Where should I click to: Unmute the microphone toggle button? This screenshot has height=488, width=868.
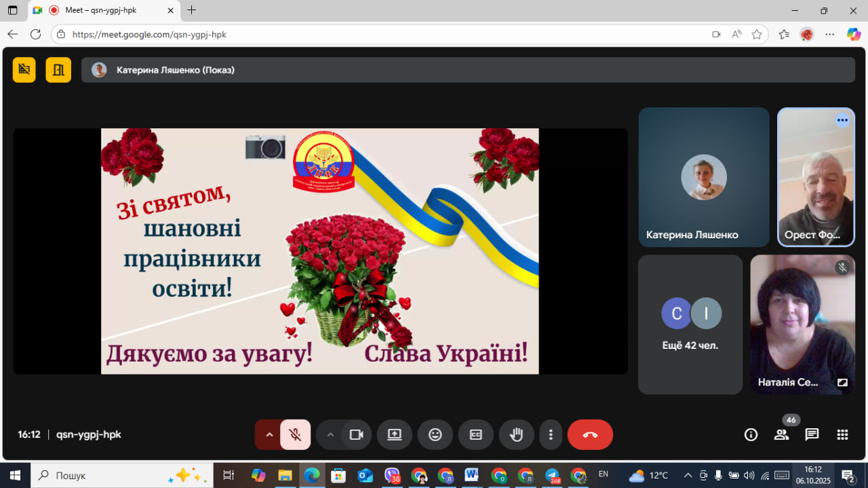click(295, 435)
